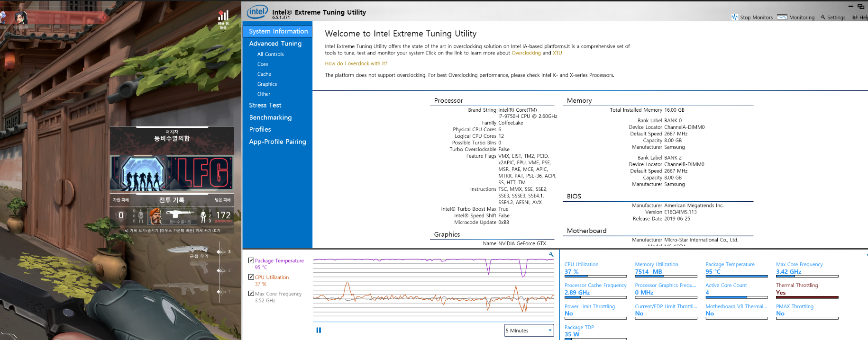
Task: Select Graphics under Advanced Tuning
Action: [267, 84]
